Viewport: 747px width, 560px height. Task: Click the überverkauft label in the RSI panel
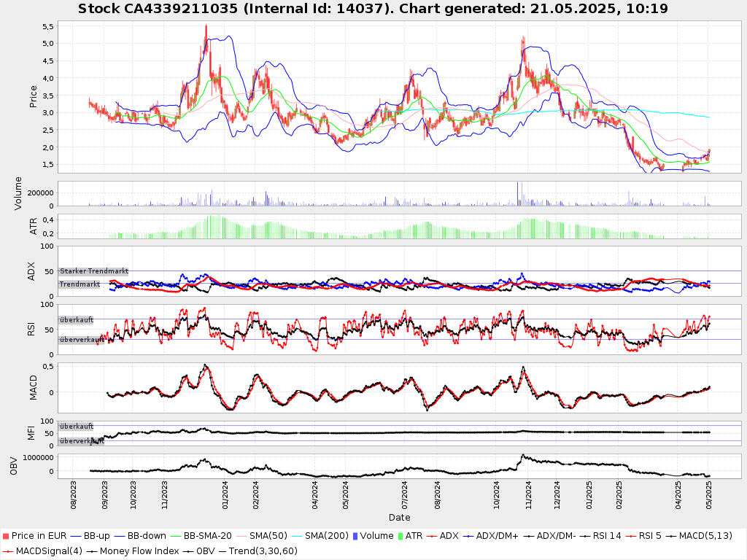pos(82,340)
